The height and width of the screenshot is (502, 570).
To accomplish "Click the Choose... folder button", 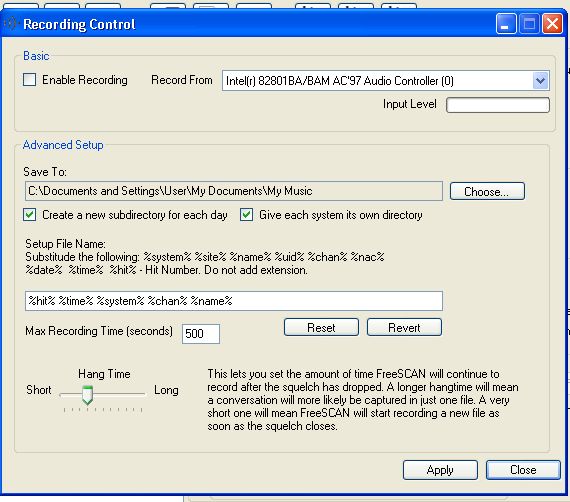I will click(x=487, y=191).
